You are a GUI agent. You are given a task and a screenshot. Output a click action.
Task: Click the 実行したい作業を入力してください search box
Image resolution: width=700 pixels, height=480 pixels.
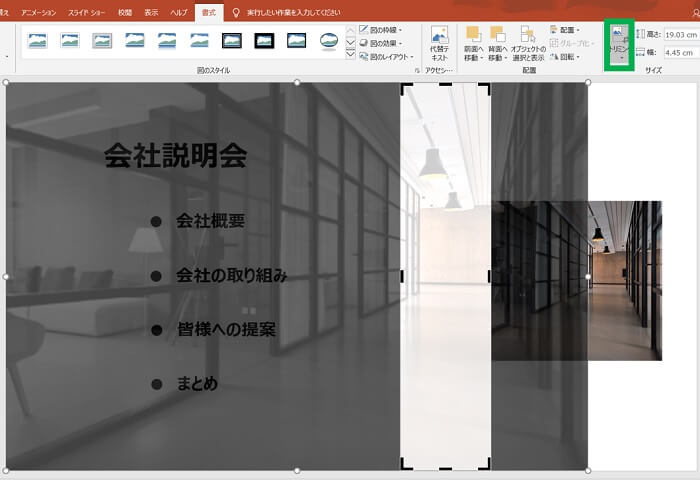click(299, 12)
